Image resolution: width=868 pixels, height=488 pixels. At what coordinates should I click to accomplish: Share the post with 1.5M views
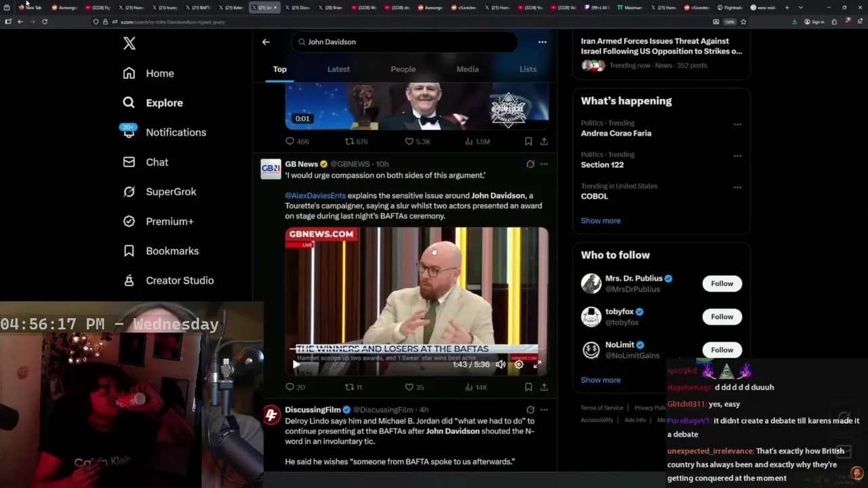click(544, 142)
